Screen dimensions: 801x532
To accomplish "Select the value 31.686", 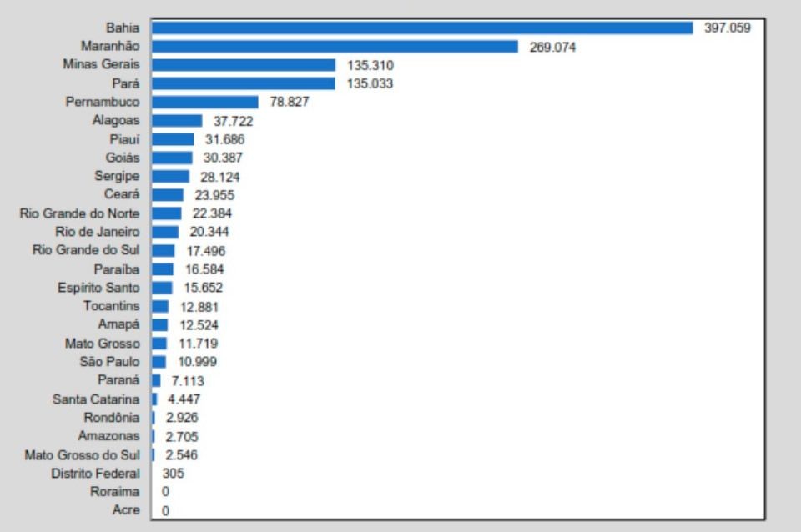I will point(224,139).
